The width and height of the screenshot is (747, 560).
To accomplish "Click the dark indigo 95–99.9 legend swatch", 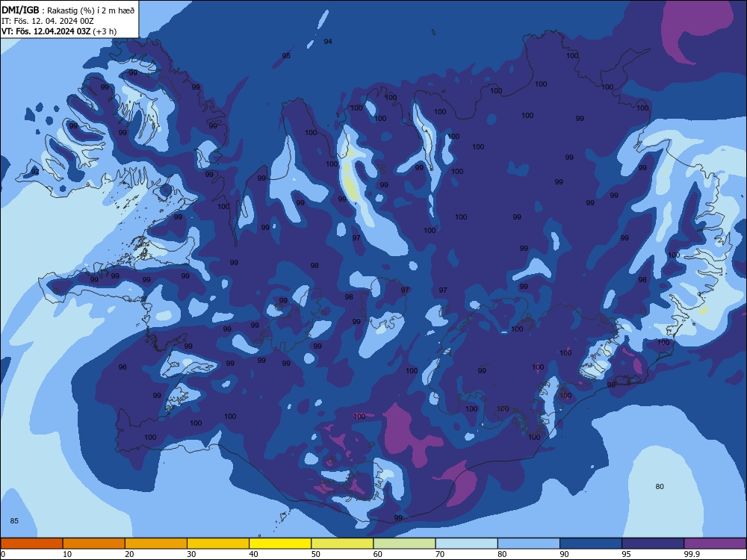I will point(653,544).
